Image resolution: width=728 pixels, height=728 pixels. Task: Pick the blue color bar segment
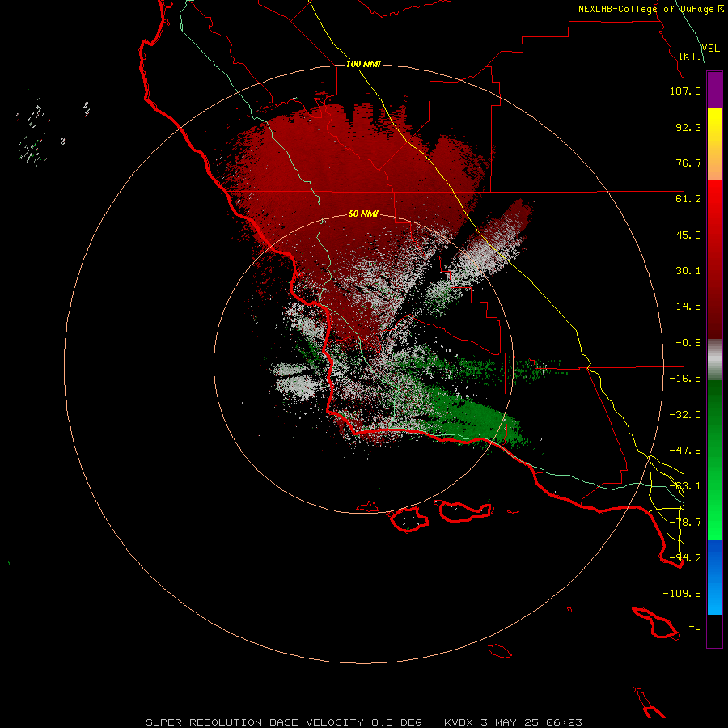714,577
